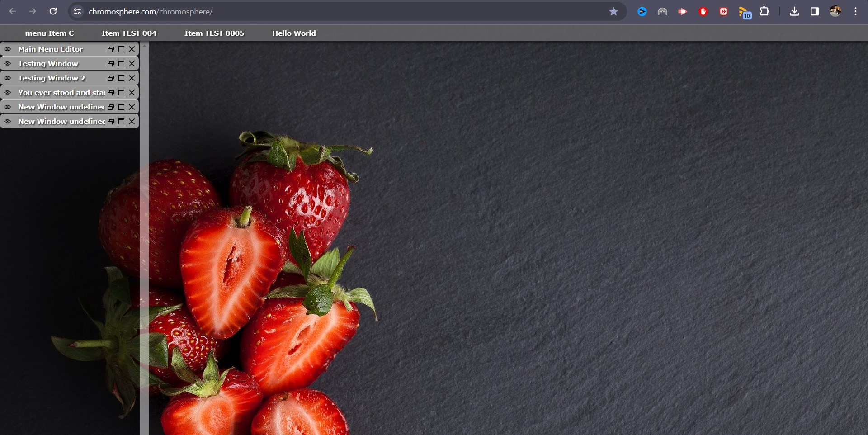
Task: Maximize the Testing Window
Action: (x=121, y=63)
